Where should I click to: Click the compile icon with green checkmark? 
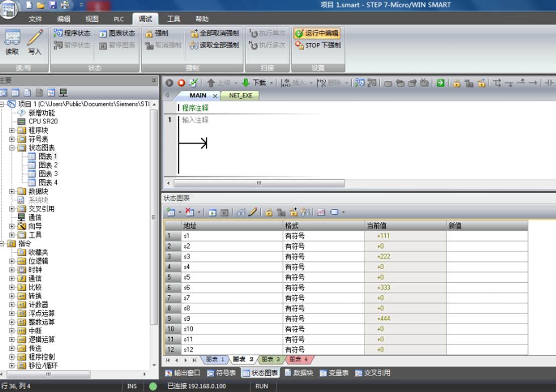193,83
